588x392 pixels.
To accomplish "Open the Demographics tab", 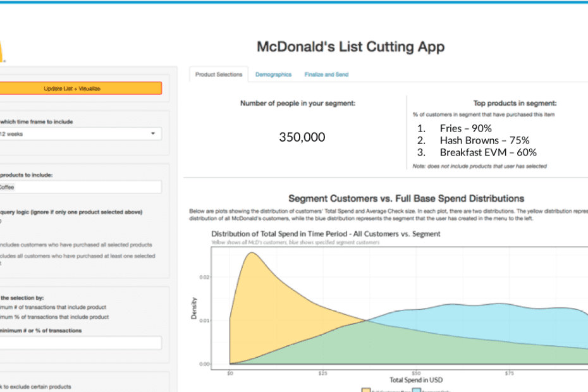I will [273, 75].
